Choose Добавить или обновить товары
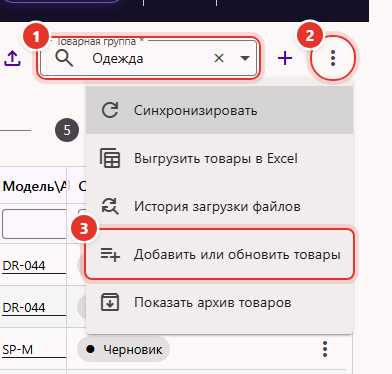The image size is (392, 374). [x=219, y=254]
